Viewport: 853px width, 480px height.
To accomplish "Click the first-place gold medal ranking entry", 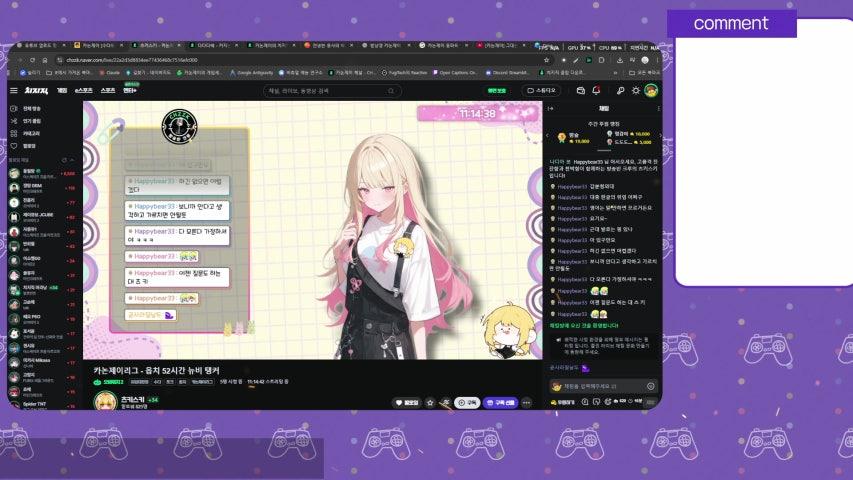I will tap(574, 138).
